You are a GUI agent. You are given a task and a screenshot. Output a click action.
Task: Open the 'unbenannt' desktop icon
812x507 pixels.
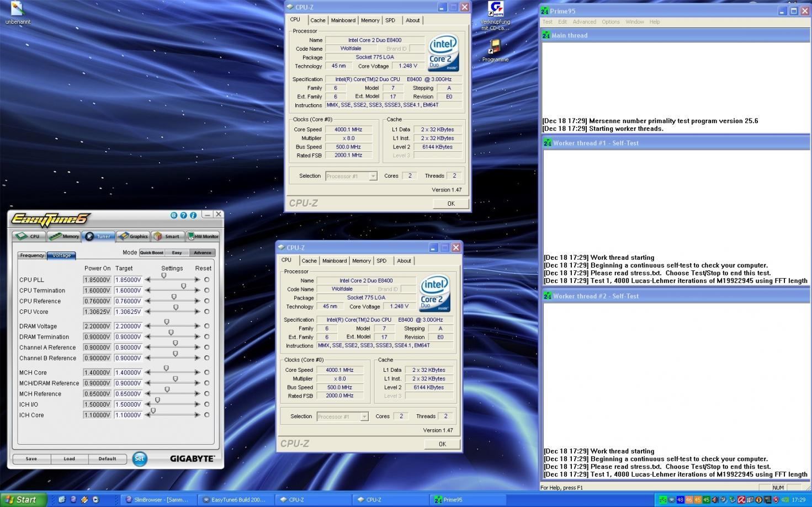tap(18, 13)
